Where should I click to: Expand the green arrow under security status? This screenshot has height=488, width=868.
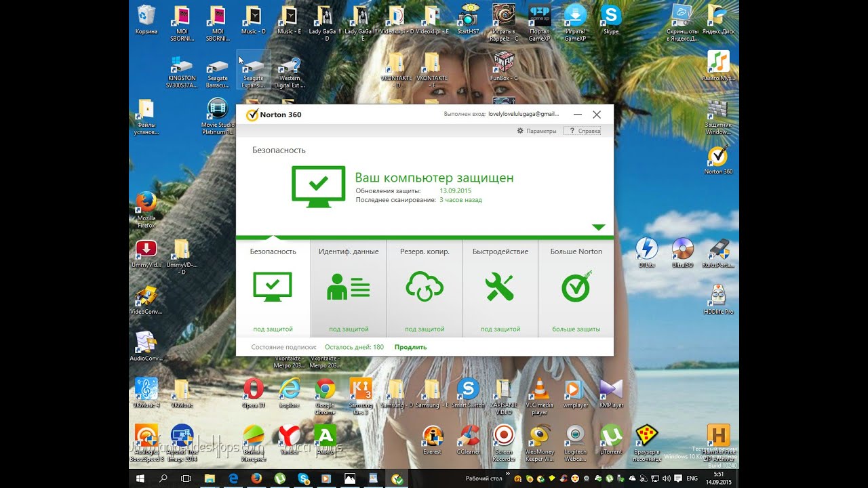click(598, 227)
